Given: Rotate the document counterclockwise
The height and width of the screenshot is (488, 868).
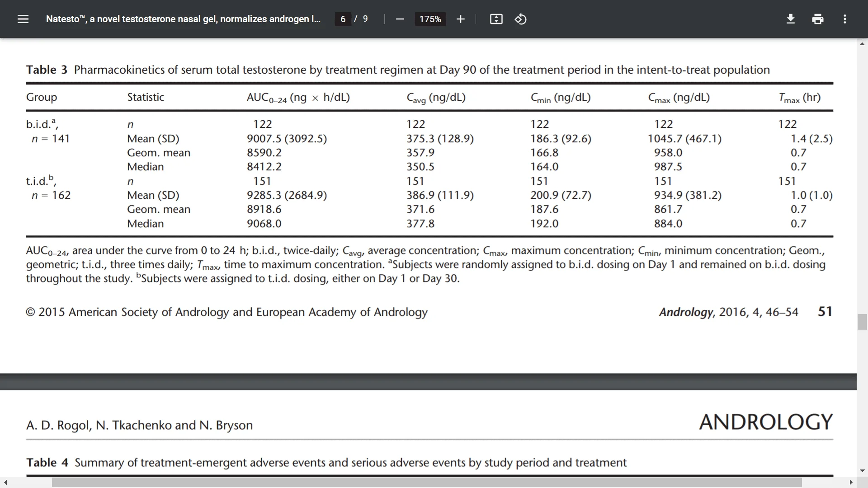Looking at the screenshot, I should coord(520,19).
